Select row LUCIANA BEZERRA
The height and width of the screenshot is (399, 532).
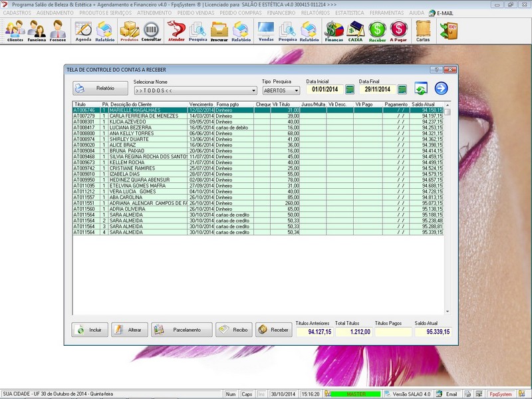258,128
